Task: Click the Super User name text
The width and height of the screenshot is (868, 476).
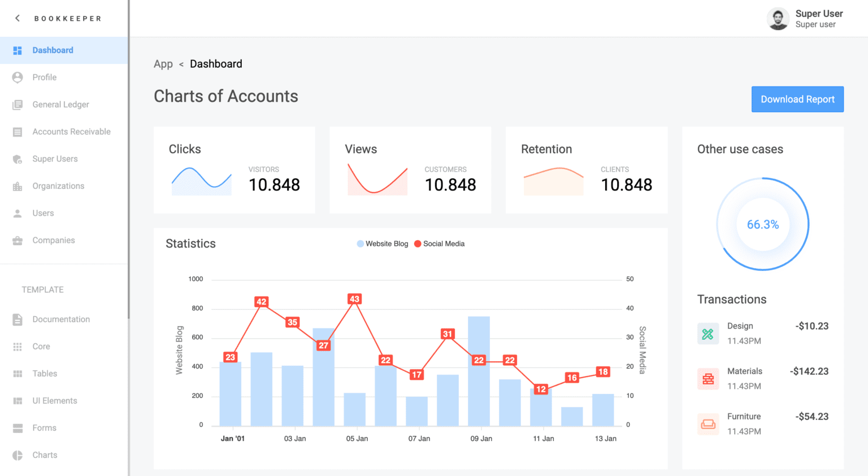Action: click(819, 14)
